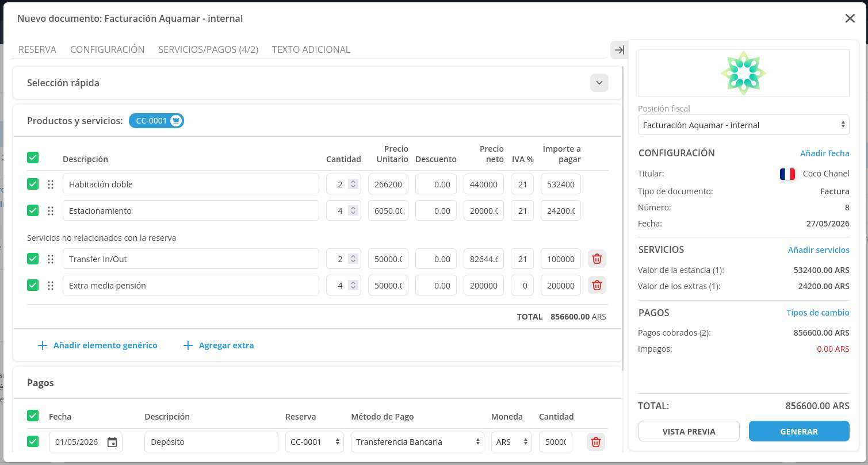The width and height of the screenshot is (868, 465).
Task: Collapse the side preview panel arrow
Action: (619, 50)
